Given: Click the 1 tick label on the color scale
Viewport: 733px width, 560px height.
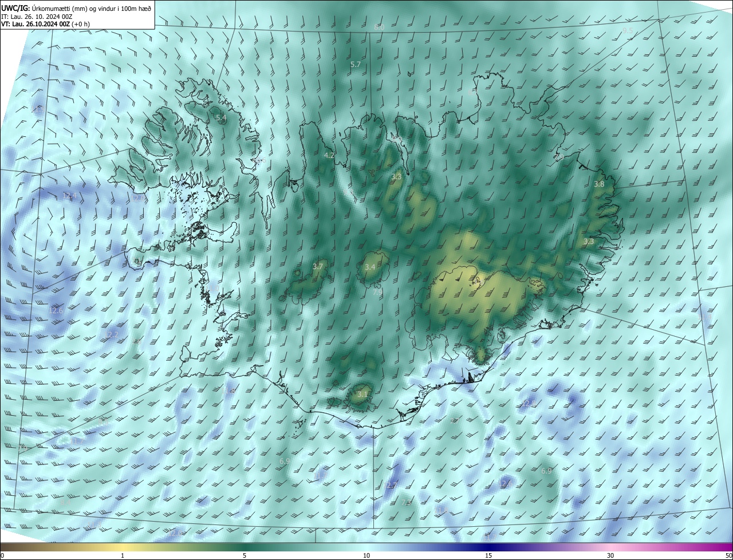Looking at the screenshot, I should pos(123,555).
